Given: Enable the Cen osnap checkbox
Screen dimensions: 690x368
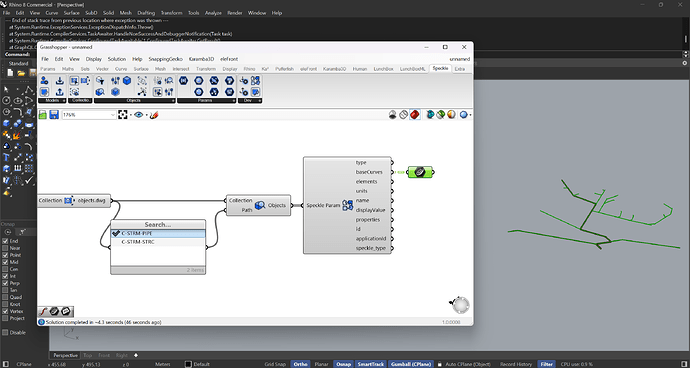Looking at the screenshot, I should click(x=5, y=269).
